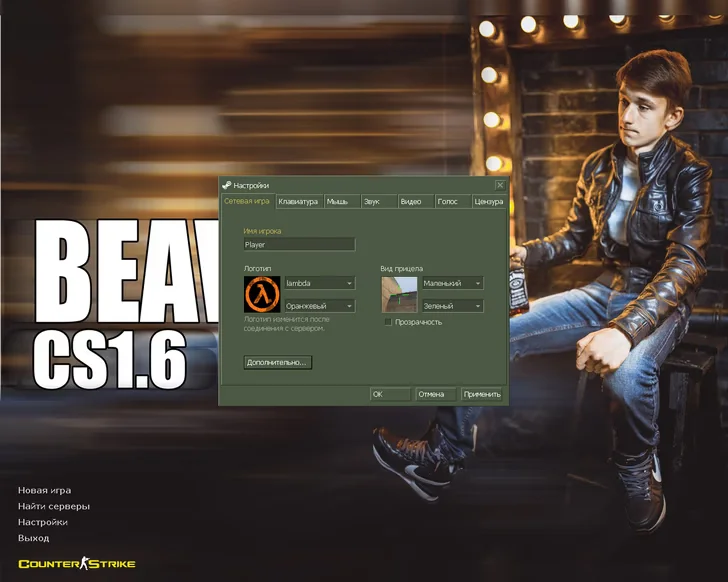The height and width of the screenshot is (582, 728).
Task: Start Новая игра from main menu
Action: (x=45, y=491)
